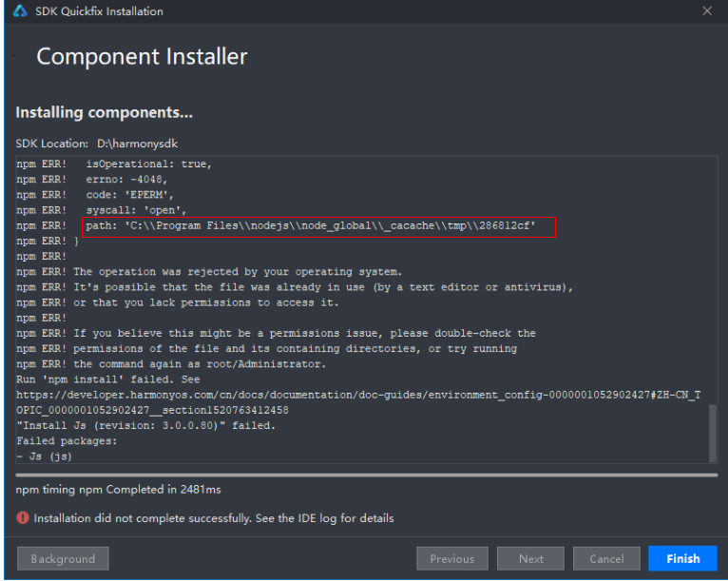The width and height of the screenshot is (728, 581).
Task: Click the installation progress bar
Action: (366, 475)
